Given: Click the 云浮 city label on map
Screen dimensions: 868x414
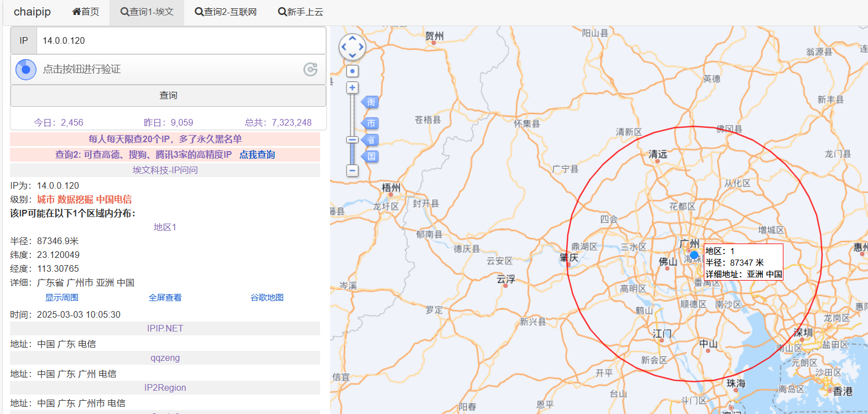Looking at the screenshot, I should pyautogui.click(x=506, y=279).
